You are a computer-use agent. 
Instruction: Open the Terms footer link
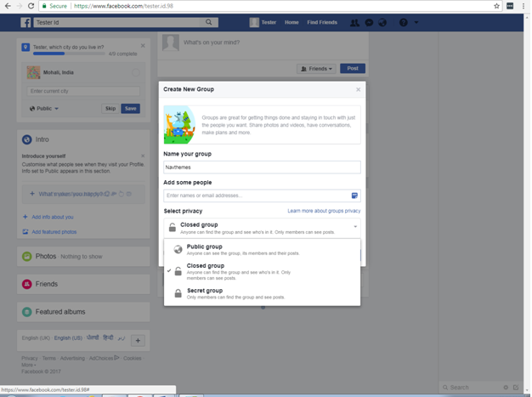click(x=48, y=358)
